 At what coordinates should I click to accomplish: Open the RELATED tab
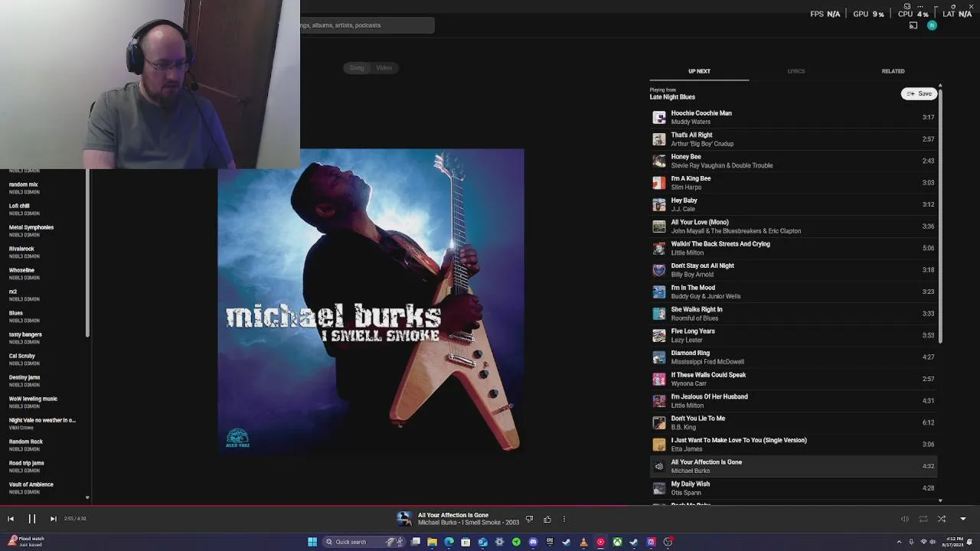[x=893, y=71]
